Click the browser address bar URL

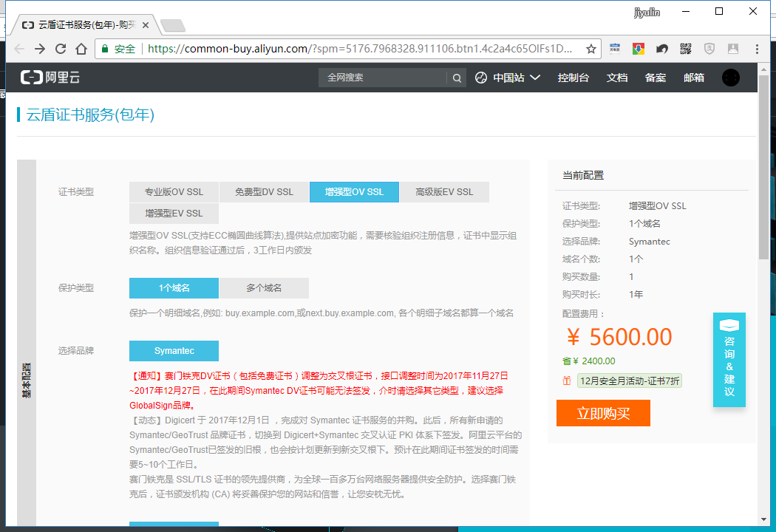360,49
